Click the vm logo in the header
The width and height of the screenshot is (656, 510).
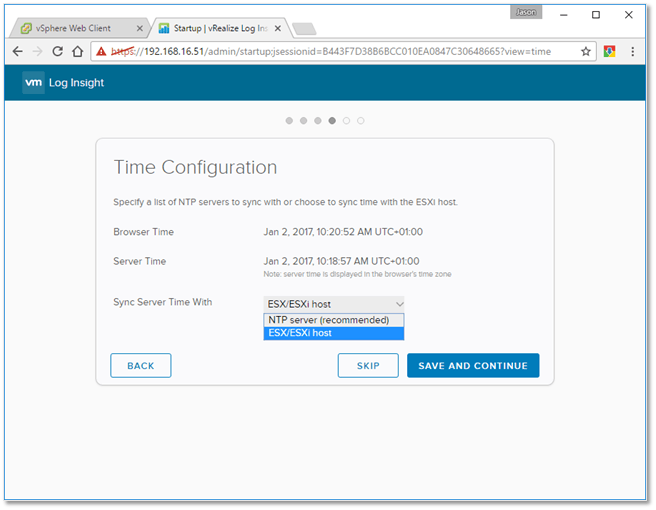tap(33, 82)
